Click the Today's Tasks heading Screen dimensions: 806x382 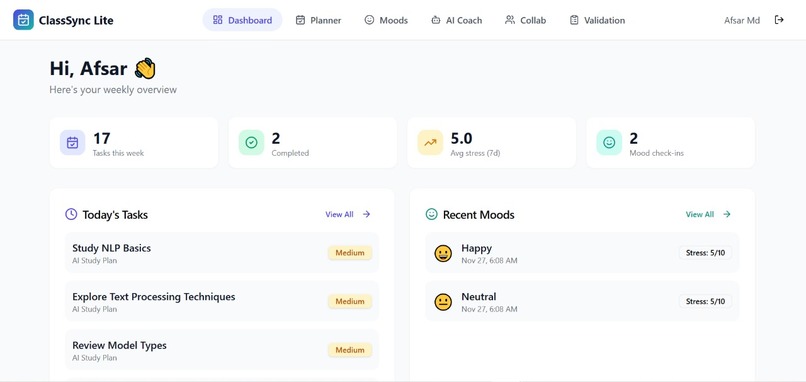point(115,215)
